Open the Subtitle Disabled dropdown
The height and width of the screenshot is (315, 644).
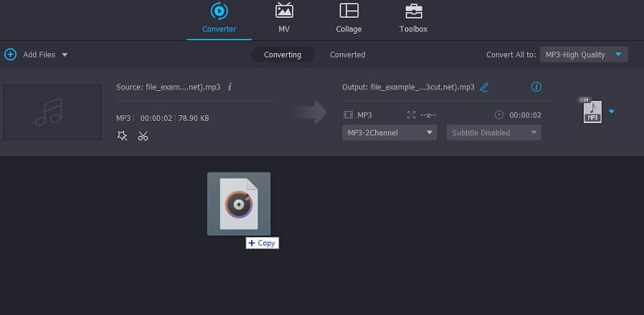[x=494, y=132]
